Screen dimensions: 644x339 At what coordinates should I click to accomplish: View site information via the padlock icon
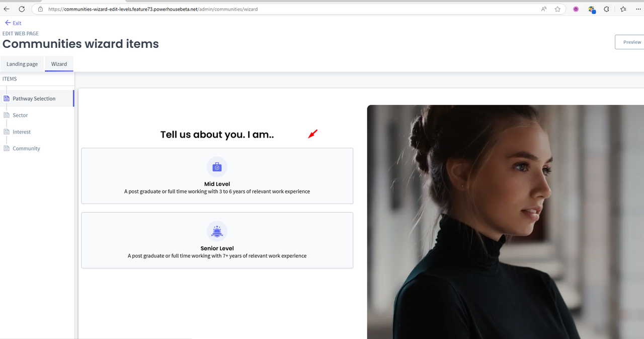(41, 9)
